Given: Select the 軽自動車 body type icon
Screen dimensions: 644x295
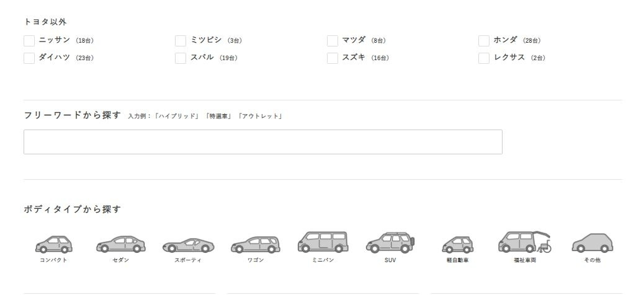Looking at the screenshot, I should (457, 245).
